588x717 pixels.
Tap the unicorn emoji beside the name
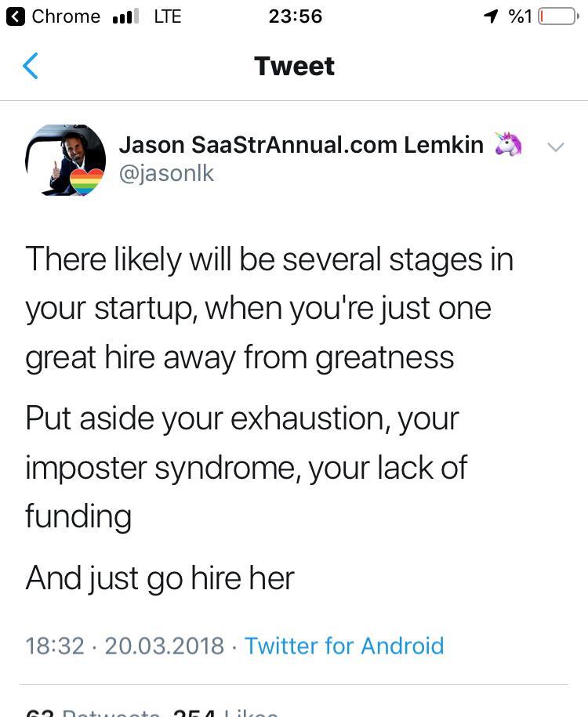tap(508, 144)
